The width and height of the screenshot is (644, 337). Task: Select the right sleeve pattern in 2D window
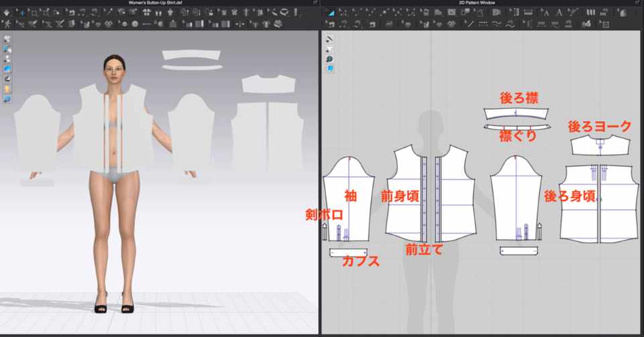pyautogui.click(x=515, y=199)
